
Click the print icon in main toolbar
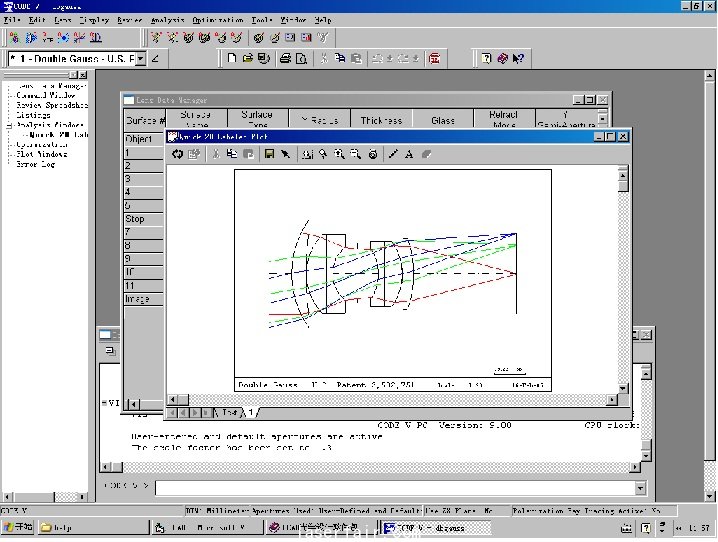(x=285, y=59)
